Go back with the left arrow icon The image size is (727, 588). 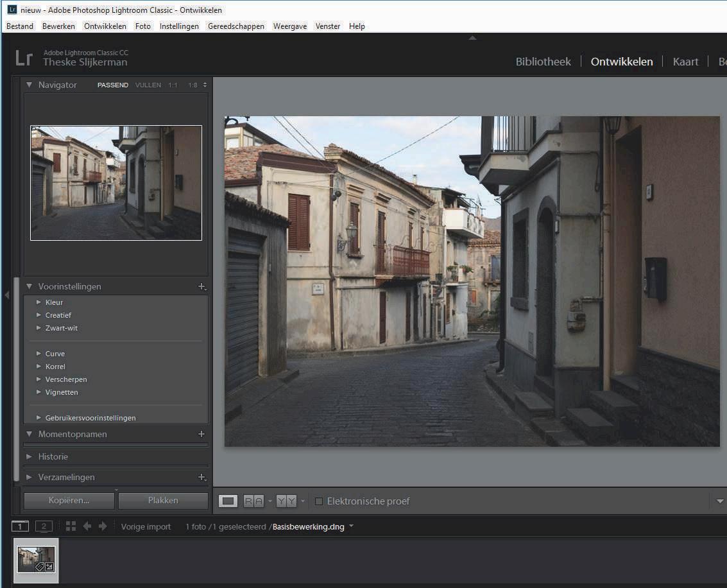coord(87,526)
